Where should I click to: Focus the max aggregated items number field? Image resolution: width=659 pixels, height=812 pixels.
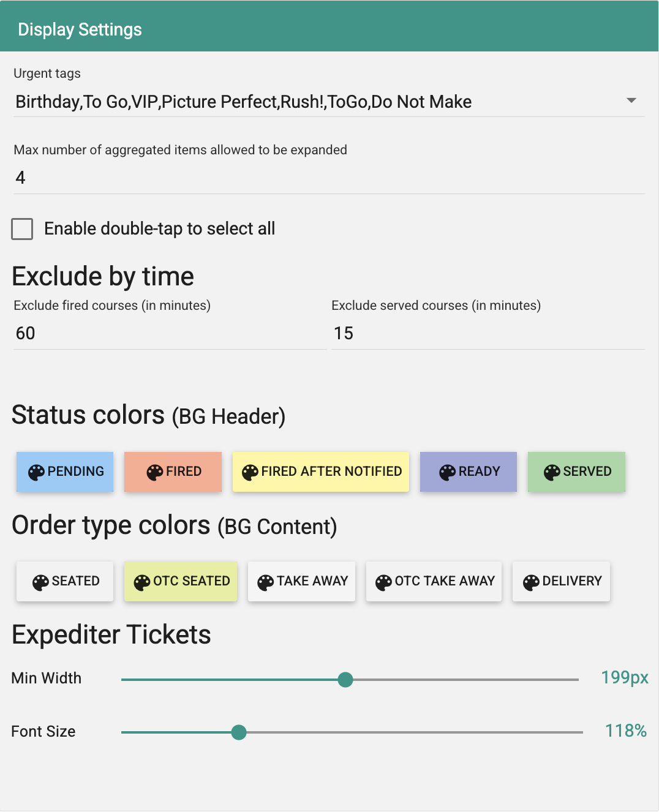tap(329, 178)
